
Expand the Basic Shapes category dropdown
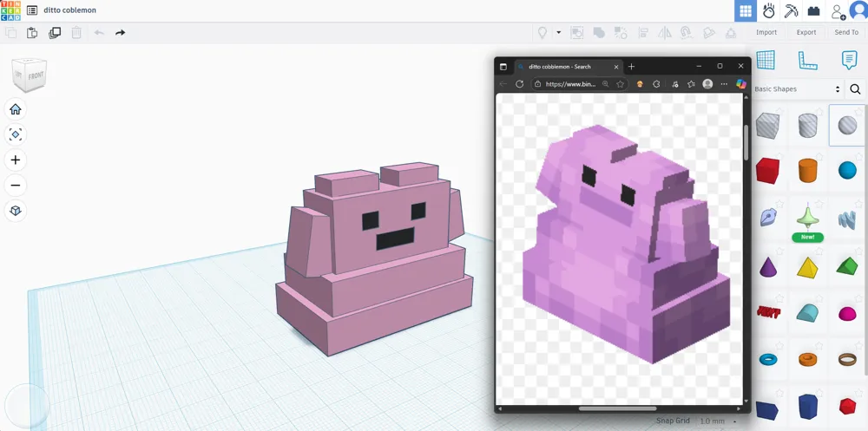pos(798,89)
